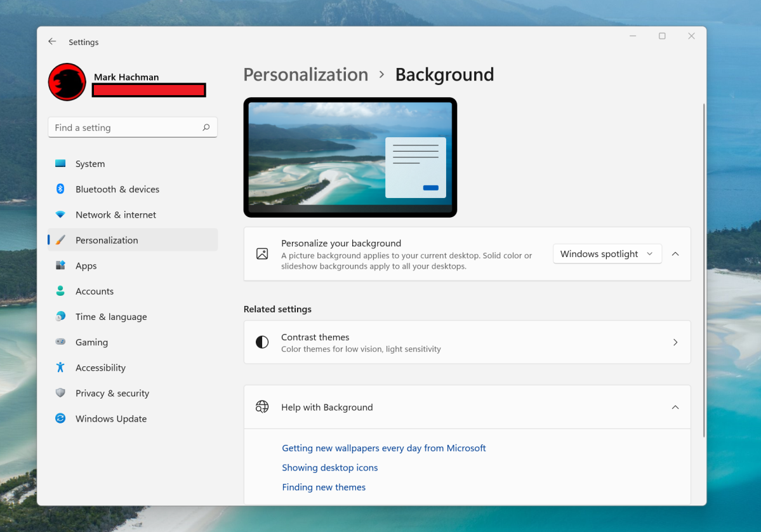The width and height of the screenshot is (761, 532).
Task: Click the Mark Hachman account name
Action: 126,77
